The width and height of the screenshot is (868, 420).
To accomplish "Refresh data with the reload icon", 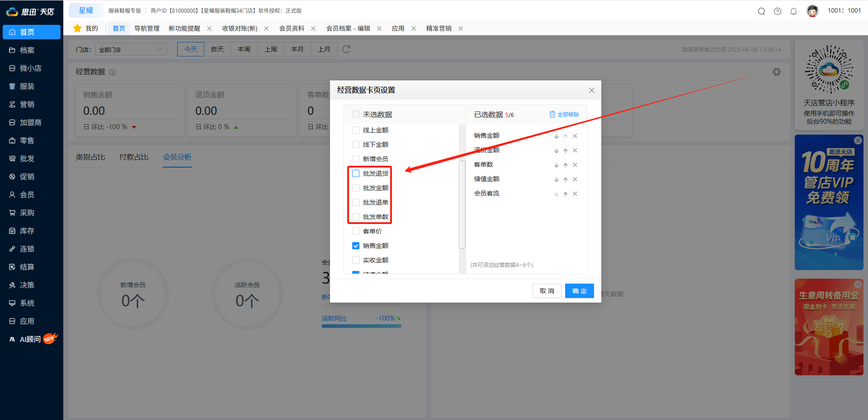I will (x=346, y=49).
